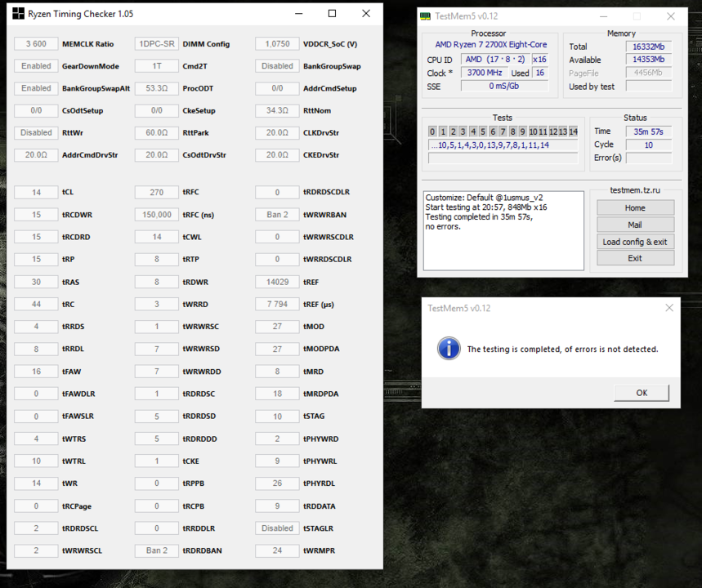Click the TestMem5 title bar icon
The image size is (702, 588).
pos(425,16)
